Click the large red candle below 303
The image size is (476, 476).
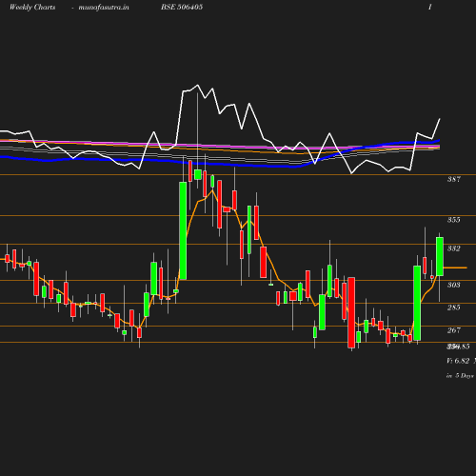[x=351, y=312]
